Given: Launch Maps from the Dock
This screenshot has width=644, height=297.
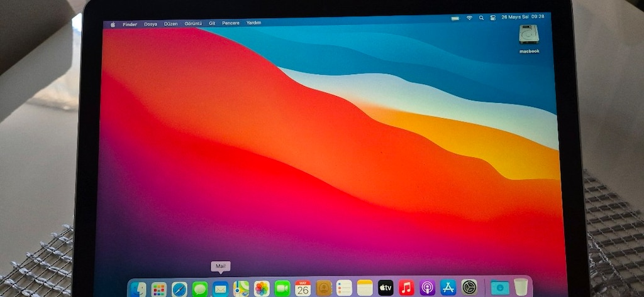Looking at the screenshot, I should [241, 289].
